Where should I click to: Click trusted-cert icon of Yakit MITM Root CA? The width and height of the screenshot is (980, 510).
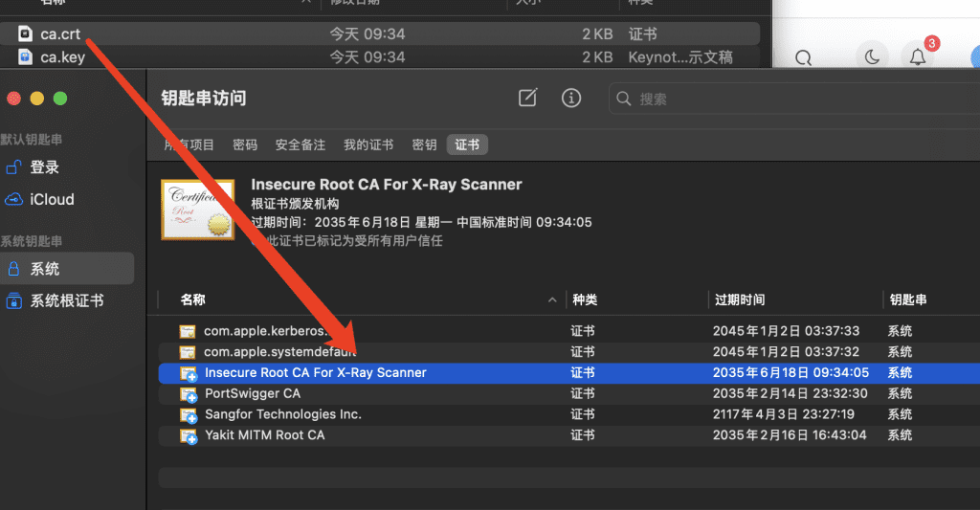pyautogui.click(x=189, y=436)
